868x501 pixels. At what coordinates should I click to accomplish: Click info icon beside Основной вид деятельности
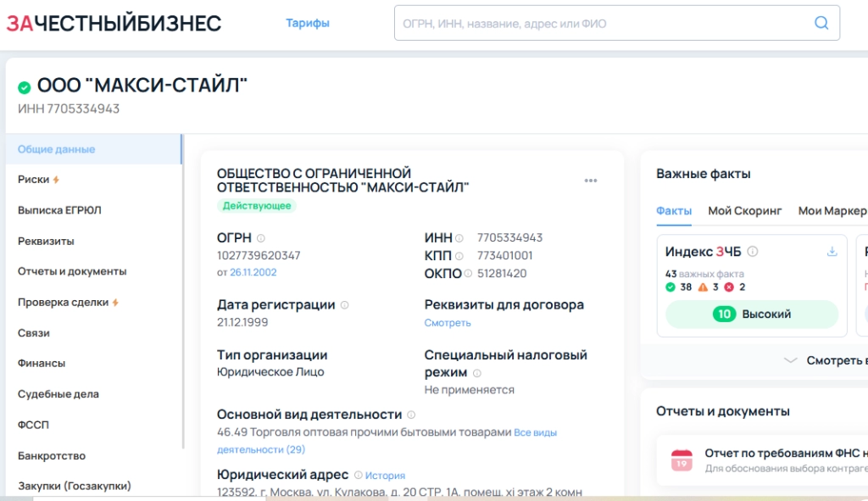(x=411, y=415)
